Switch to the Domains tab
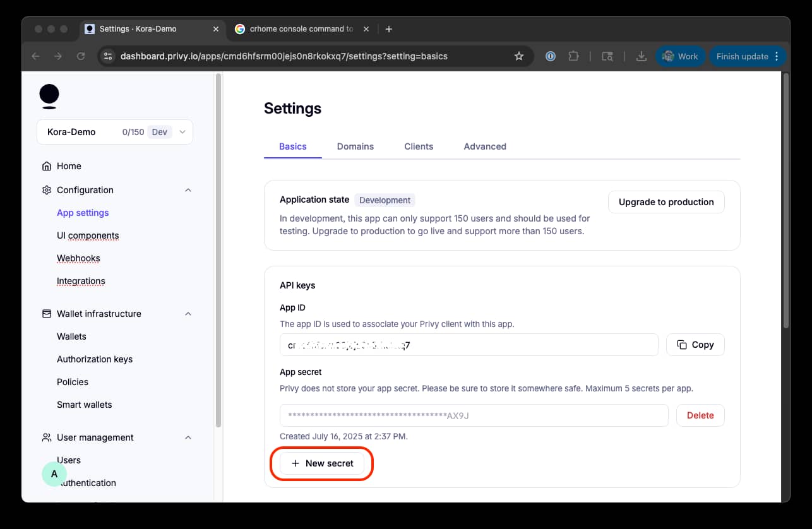This screenshot has width=812, height=529. 355,146
